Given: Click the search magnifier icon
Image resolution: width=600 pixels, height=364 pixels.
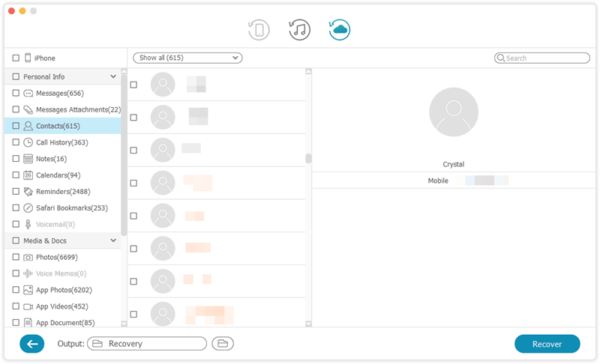Looking at the screenshot, I should click(x=500, y=58).
